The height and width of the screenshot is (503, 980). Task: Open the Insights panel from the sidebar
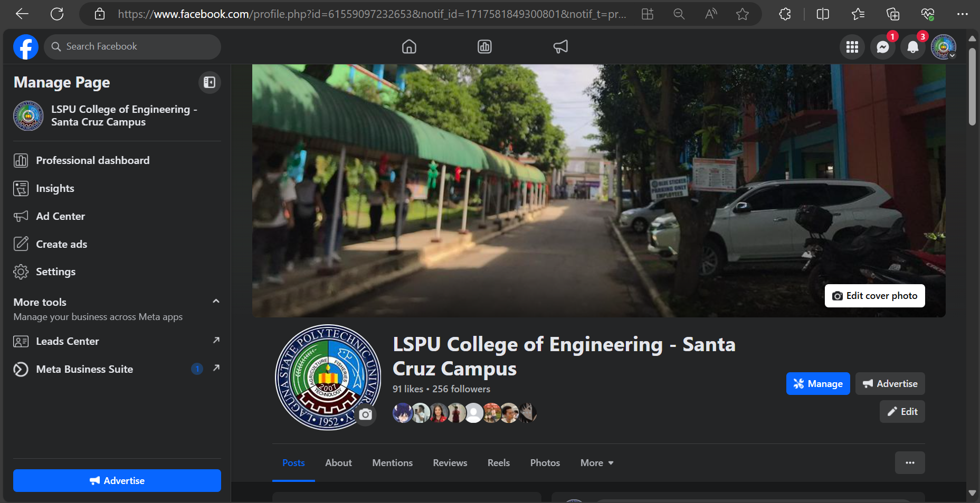(x=55, y=188)
